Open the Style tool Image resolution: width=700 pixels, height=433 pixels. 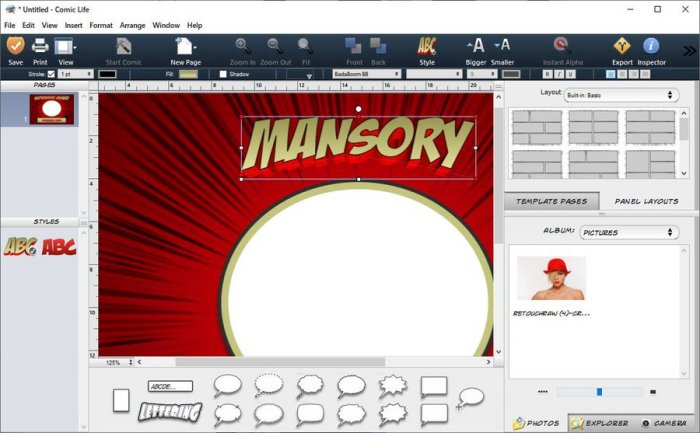pyautogui.click(x=427, y=46)
